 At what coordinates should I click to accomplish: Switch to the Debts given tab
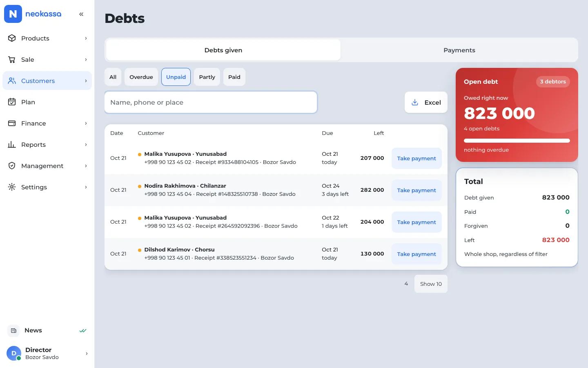[x=223, y=50]
